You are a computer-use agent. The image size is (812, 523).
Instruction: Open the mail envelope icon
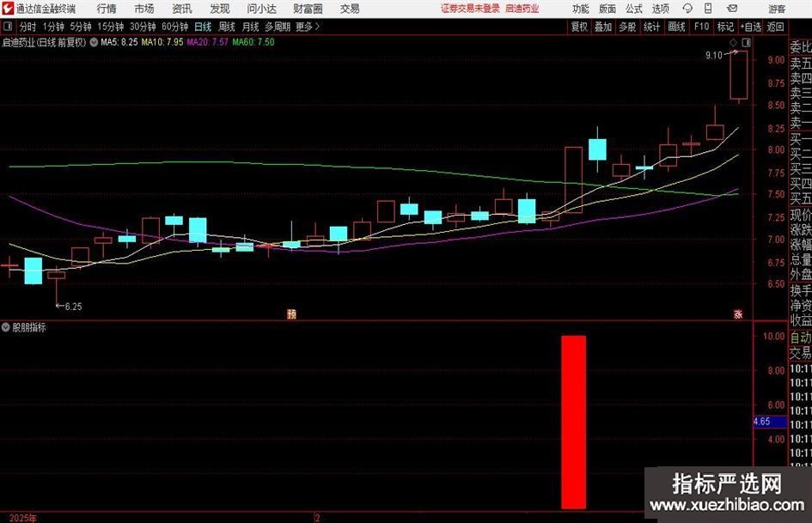[x=732, y=9]
